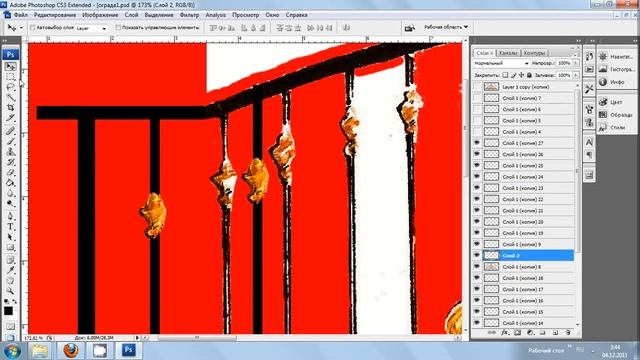The width and height of the screenshot is (640, 360).
Task: Click the black foreground color swatch
Action: [x=8, y=311]
